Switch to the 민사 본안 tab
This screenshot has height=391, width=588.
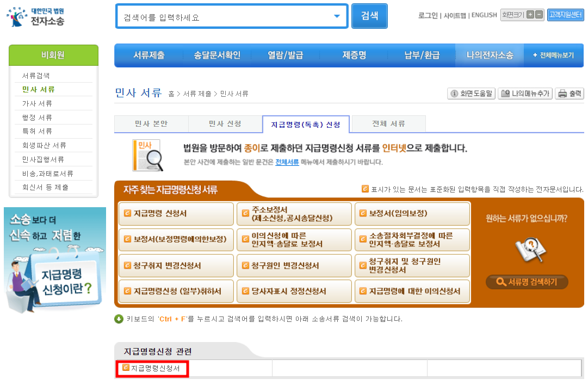tap(151, 124)
